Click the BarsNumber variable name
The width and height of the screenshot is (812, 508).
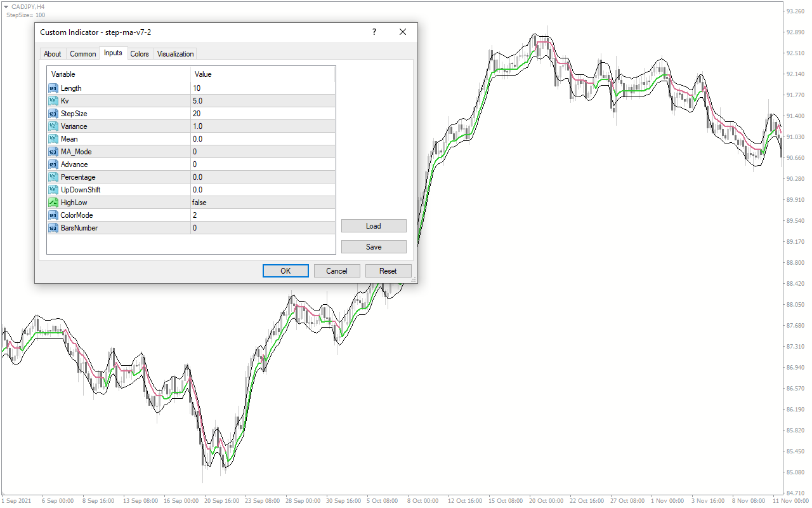[79, 228]
